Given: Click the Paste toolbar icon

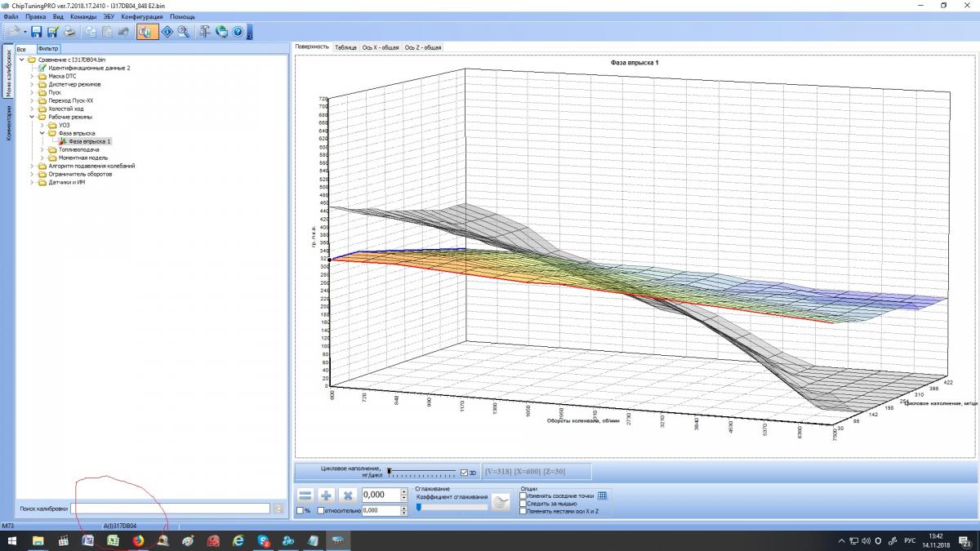Looking at the screenshot, I should pyautogui.click(x=106, y=32).
